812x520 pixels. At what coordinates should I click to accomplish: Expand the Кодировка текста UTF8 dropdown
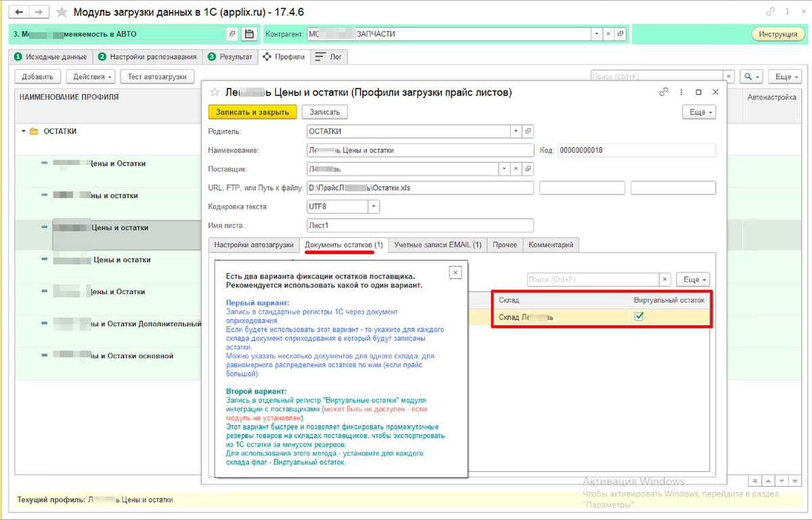(x=374, y=206)
